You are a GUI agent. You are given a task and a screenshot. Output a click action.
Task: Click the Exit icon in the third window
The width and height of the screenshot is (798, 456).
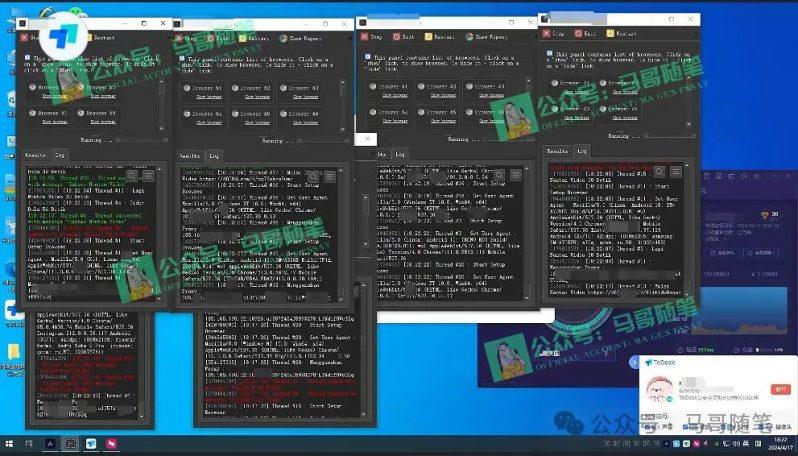(x=404, y=36)
